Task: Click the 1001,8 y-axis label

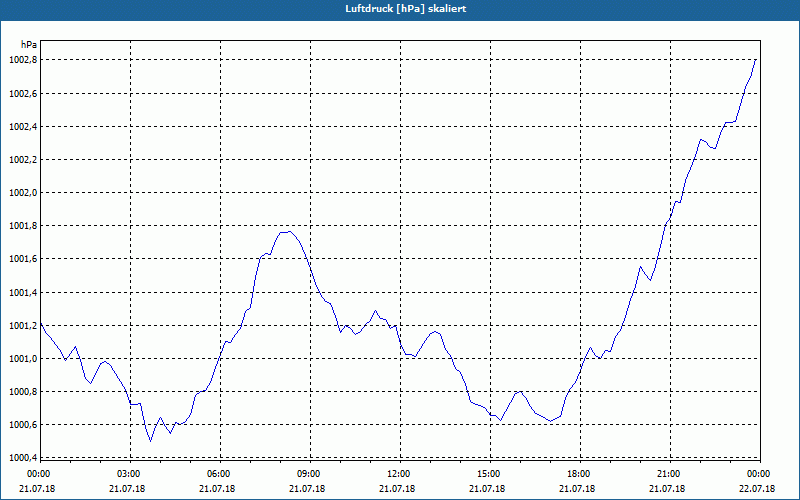Action: [23, 226]
